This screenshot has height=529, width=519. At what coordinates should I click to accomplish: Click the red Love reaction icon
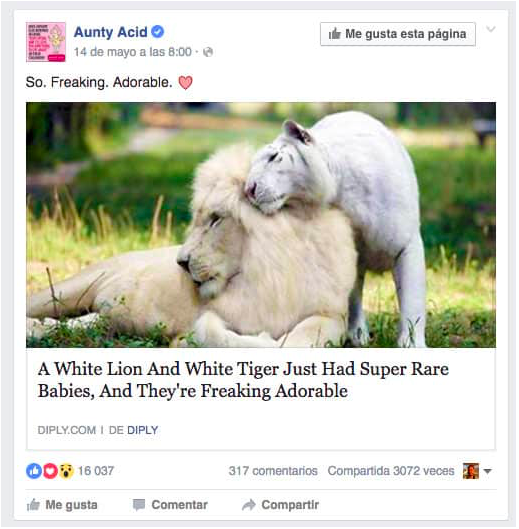(x=51, y=471)
